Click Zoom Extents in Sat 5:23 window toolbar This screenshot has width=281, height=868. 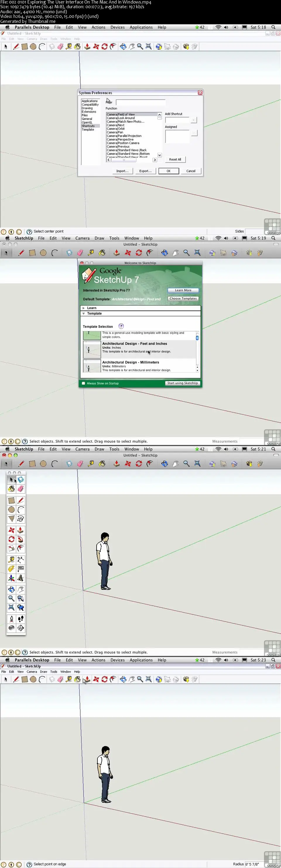tap(148, 679)
